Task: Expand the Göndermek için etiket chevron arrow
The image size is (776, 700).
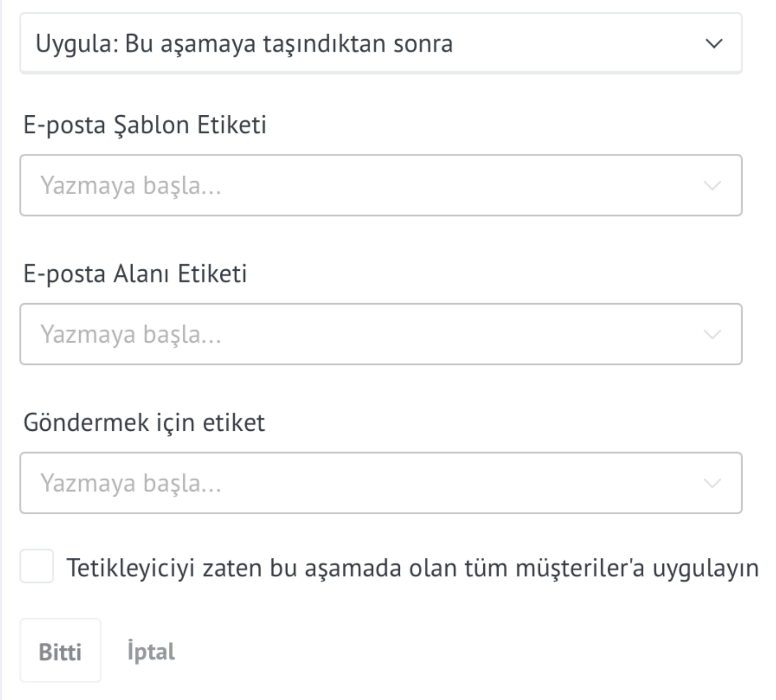Action: coord(712,483)
